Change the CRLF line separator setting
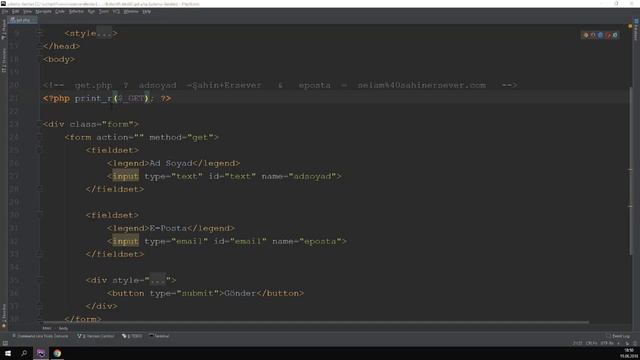Viewport: 640px width, 360px height. coord(591,343)
